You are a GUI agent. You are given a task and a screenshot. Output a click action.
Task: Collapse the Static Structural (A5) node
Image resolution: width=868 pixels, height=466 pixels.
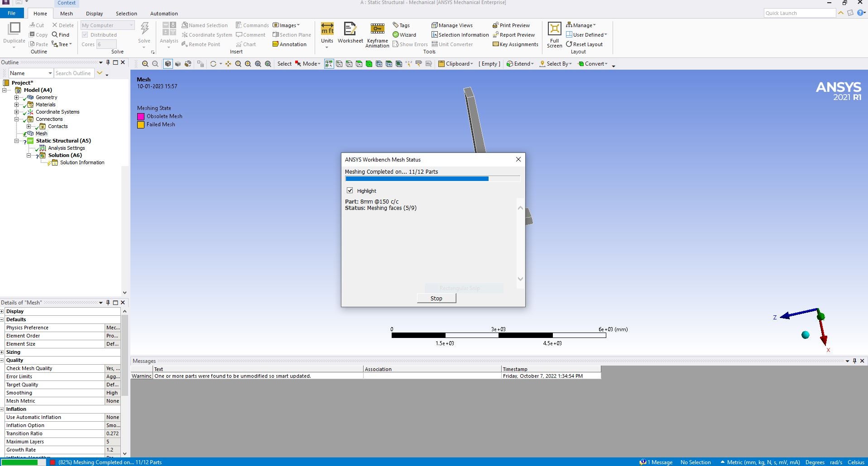click(x=17, y=141)
